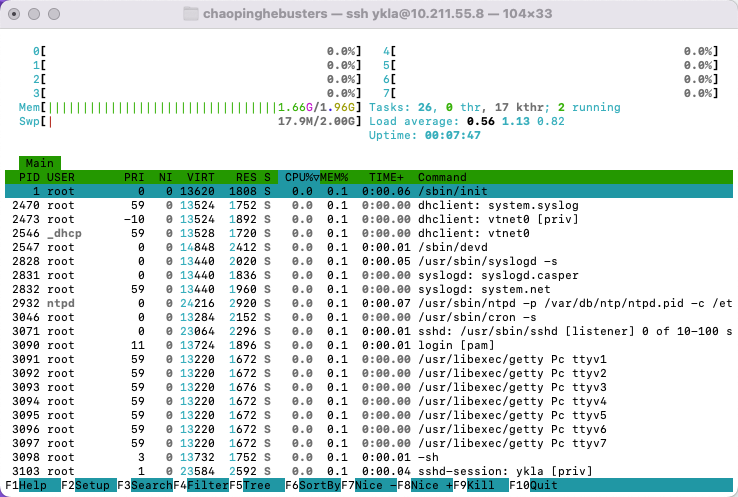Image resolution: width=738 pixels, height=497 pixels.
Task: Open F1 Help in the function bar
Action: (x=33, y=485)
